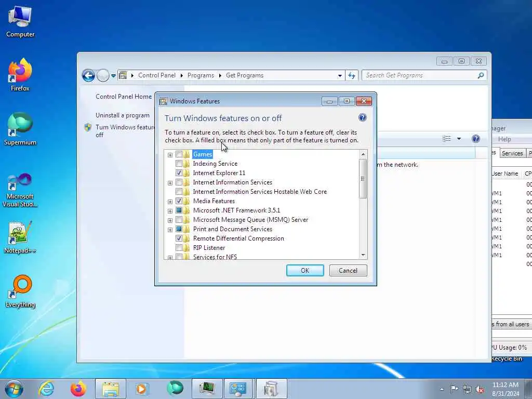
Task: Expand Print and Document Services node
Action: tap(170, 229)
